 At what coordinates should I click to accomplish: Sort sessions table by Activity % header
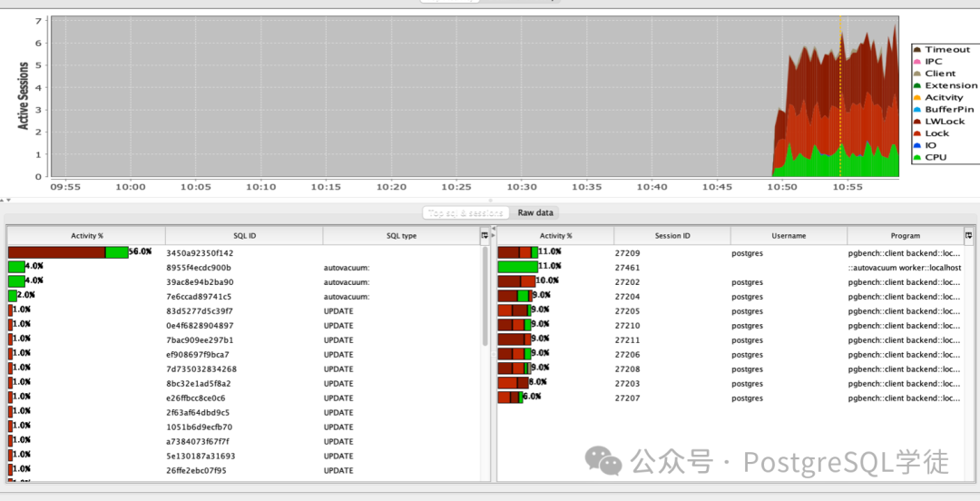[555, 236]
